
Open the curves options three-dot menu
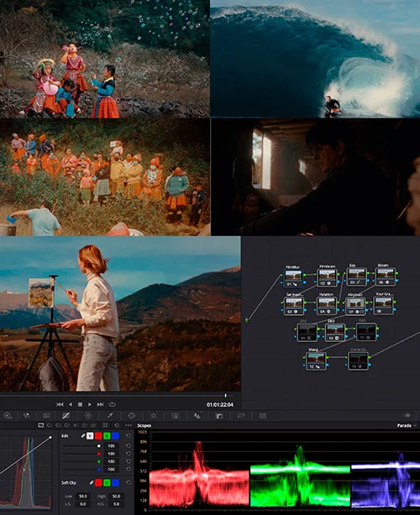[129, 425]
